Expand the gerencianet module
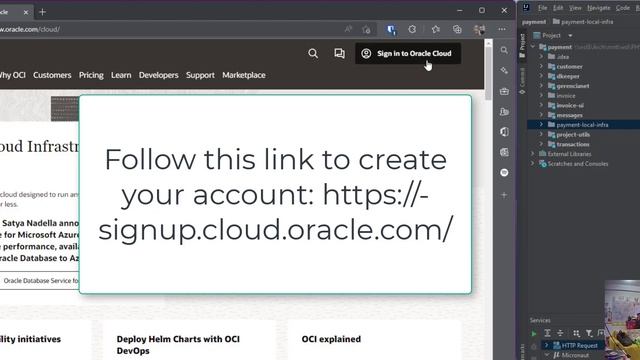Screen dimensions: 640x360 (541, 86)
